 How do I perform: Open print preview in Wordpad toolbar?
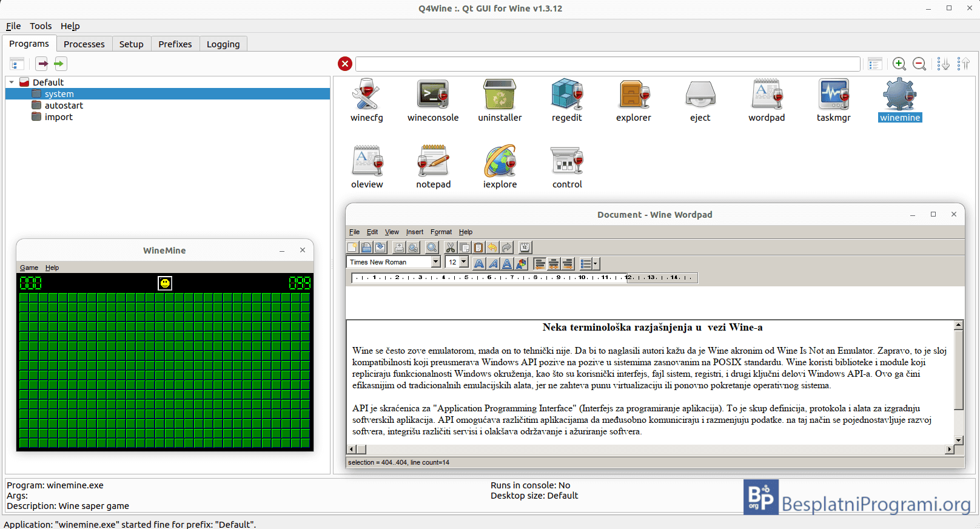tap(413, 247)
